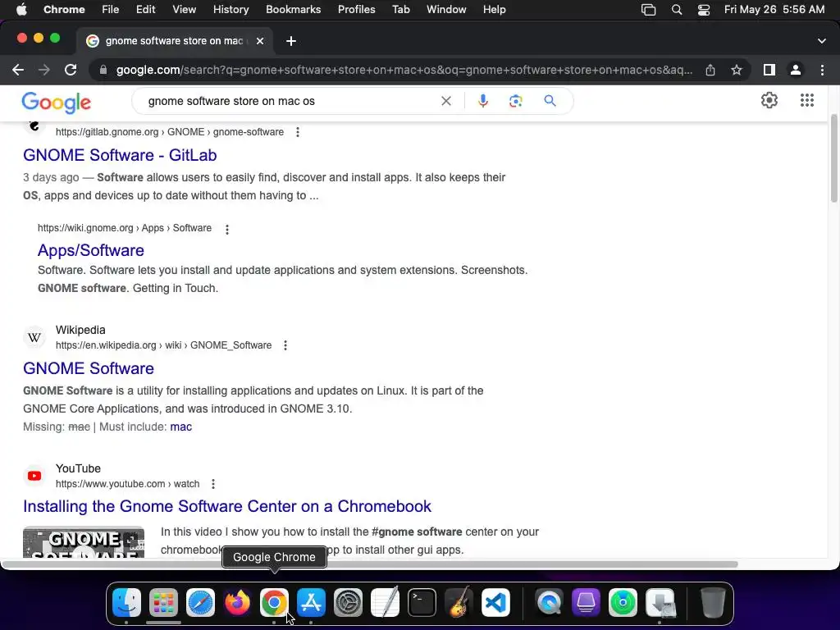The width and height of the screenshot is (840, 630).
Task: Open Launchpad from the dock
Action: pos(163,603)
